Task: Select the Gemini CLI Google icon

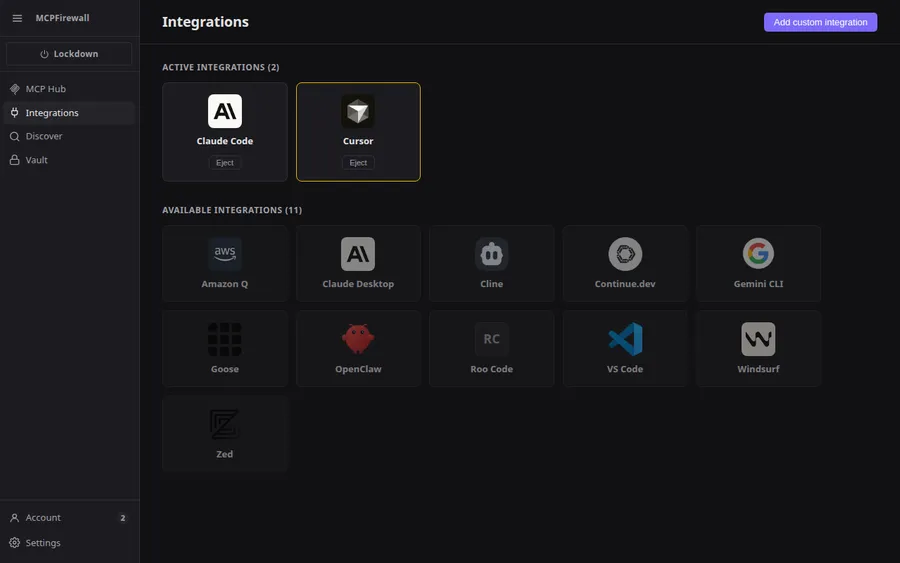Action: [758, 254]
